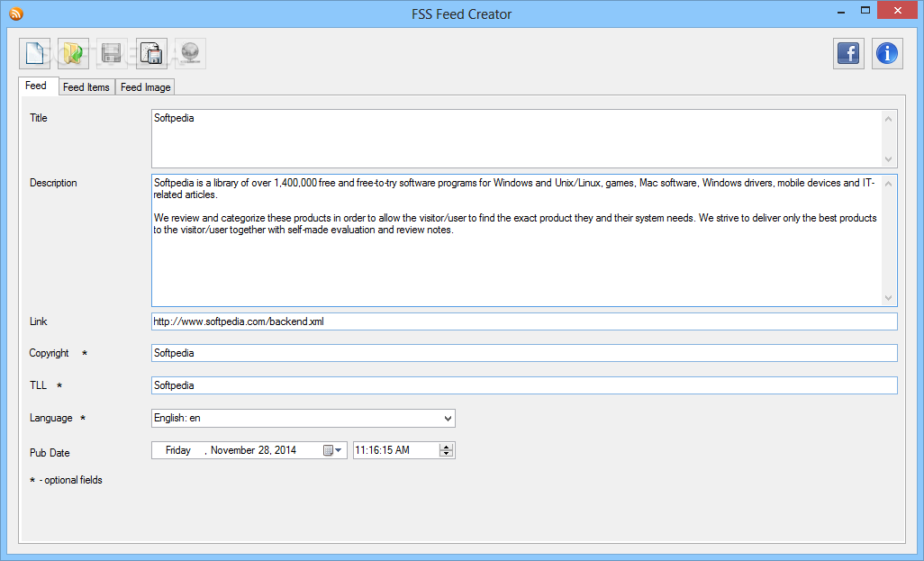
Task: Focus the TLL field
Action: pos(524,385)
